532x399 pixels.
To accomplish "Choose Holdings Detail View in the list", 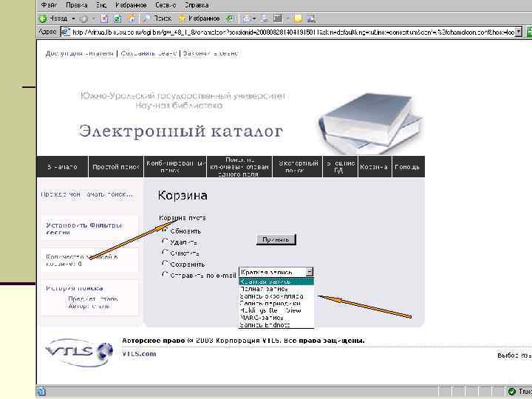I will [x=276, y=310].
